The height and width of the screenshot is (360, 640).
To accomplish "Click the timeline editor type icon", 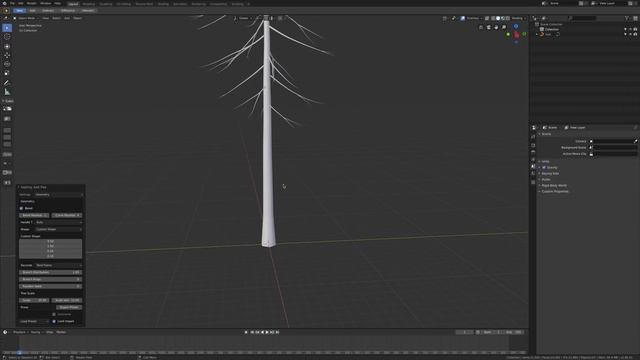I will (x=5, y=332).
